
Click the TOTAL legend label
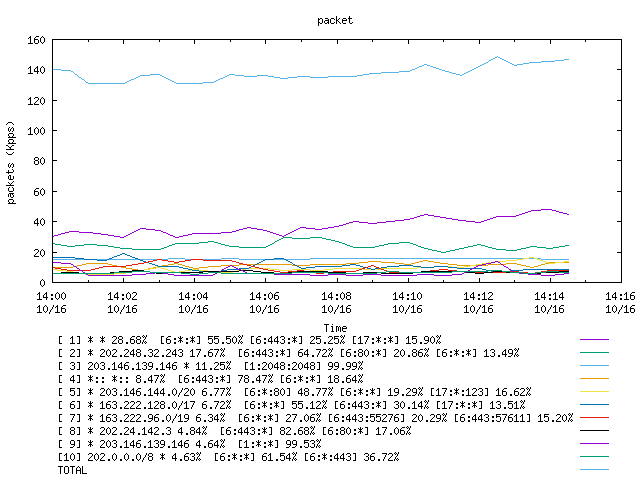pos(72,470)
